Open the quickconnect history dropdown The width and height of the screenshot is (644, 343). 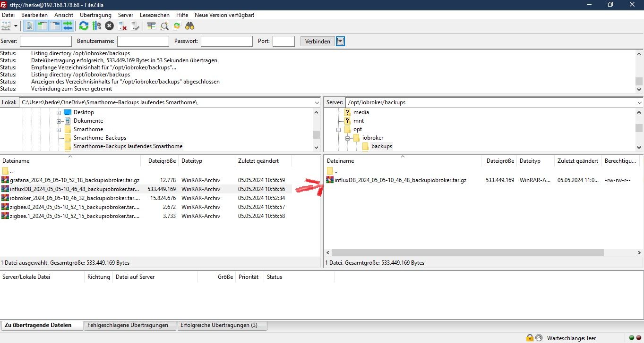[x=341, y=42]
